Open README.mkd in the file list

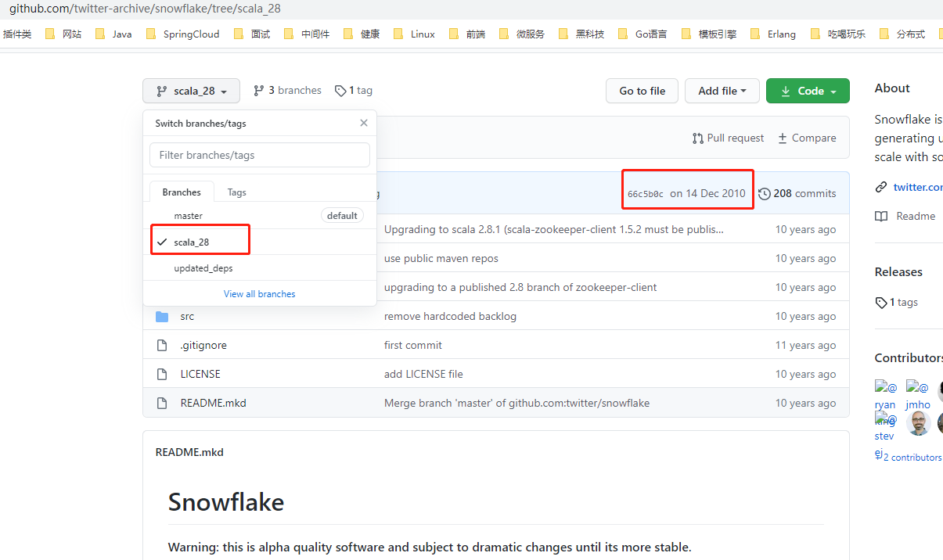(213, 403)
